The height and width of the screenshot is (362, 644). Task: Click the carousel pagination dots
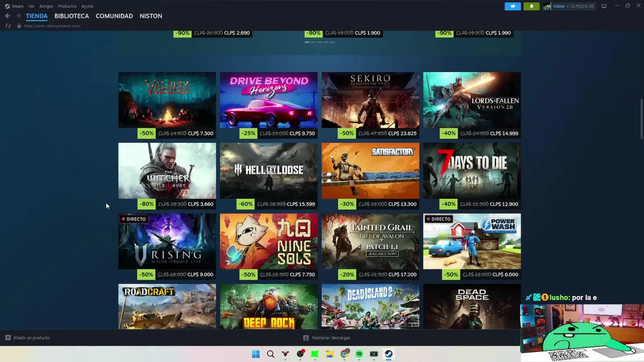click(x=319, y=42)
